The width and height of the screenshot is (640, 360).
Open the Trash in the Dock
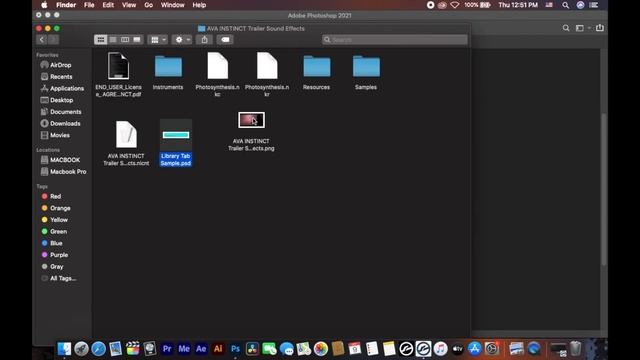click(575, 349)
